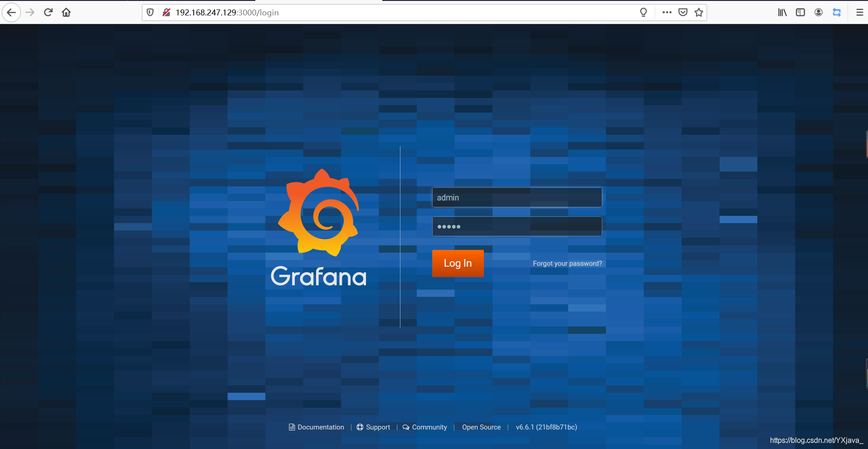Screen dimensions: 868x449
Task: Open the browser home page
Action: click(66, 12)
